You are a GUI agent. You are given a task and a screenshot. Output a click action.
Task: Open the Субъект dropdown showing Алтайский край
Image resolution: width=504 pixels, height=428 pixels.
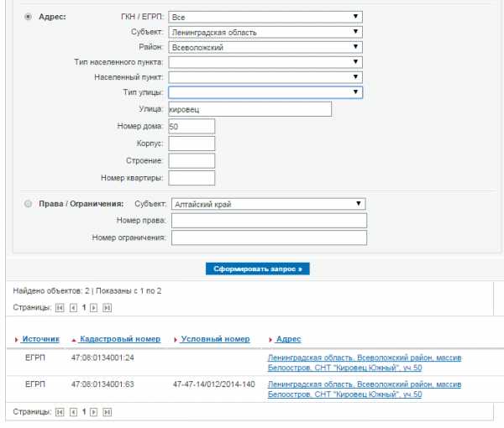pyautogui.click(x=269, y=204)
